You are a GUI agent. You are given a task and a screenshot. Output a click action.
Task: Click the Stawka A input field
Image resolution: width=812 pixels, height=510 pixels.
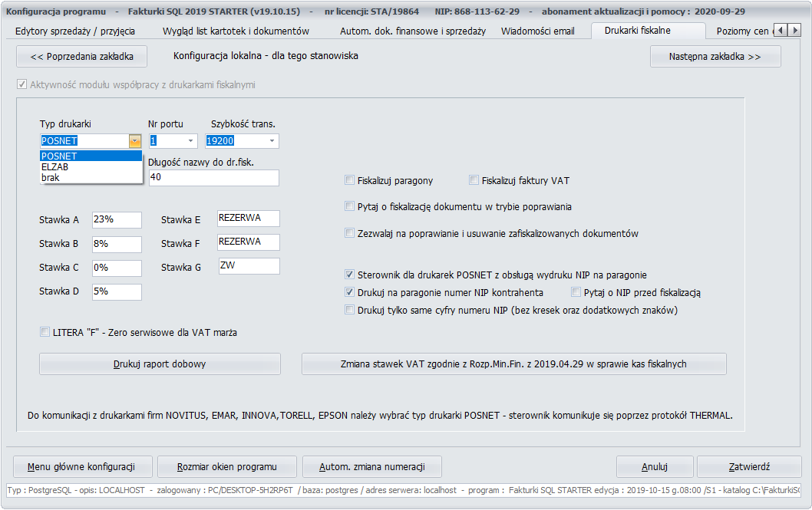coord(117,220)
